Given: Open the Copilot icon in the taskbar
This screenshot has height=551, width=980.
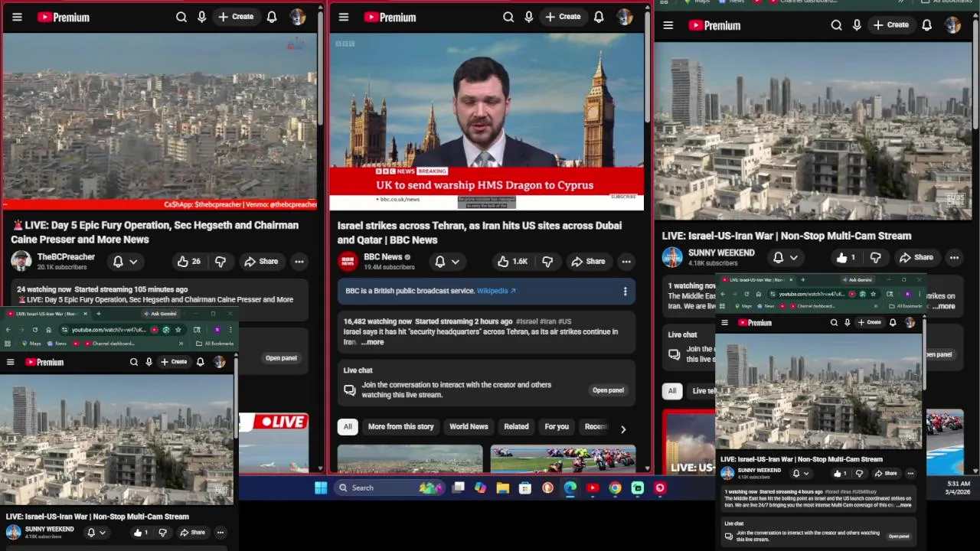Looking at the screenshot, I should (480, 487).
